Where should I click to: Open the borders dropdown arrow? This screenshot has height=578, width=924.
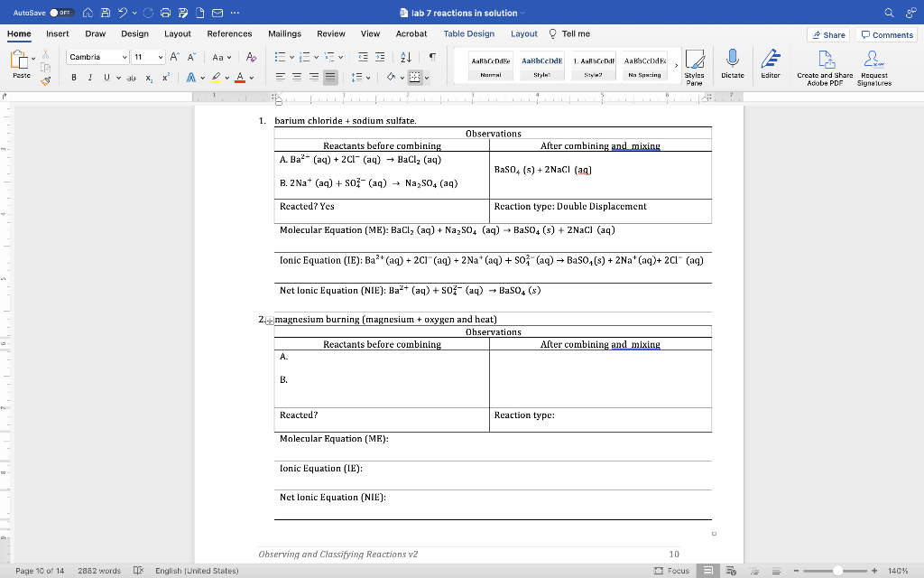(427, 78)
